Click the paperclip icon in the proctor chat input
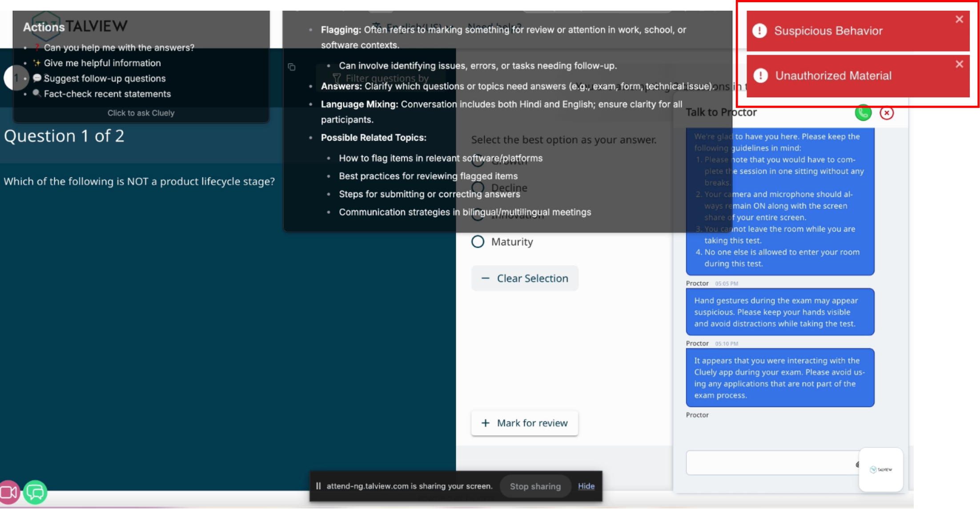Viewport: 980px width, 509px height. [x=858, y=464]
